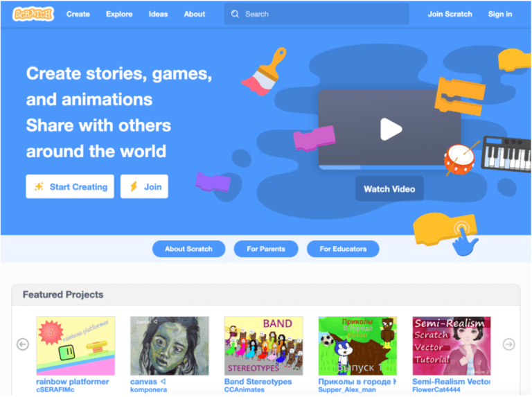This screenshot has height=397, width=532.
Task: Click the Watch Video button
Action: coord(389,189)
